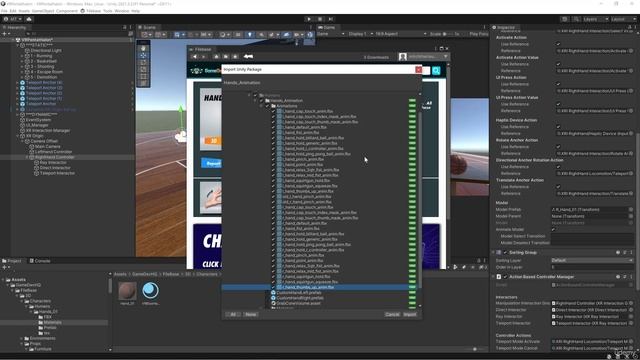The width and height of the screenshot is (640, 360).
Task: Select the Hand tool in Scene overlay
Action: pyautogui.click(x=143, y=48)
